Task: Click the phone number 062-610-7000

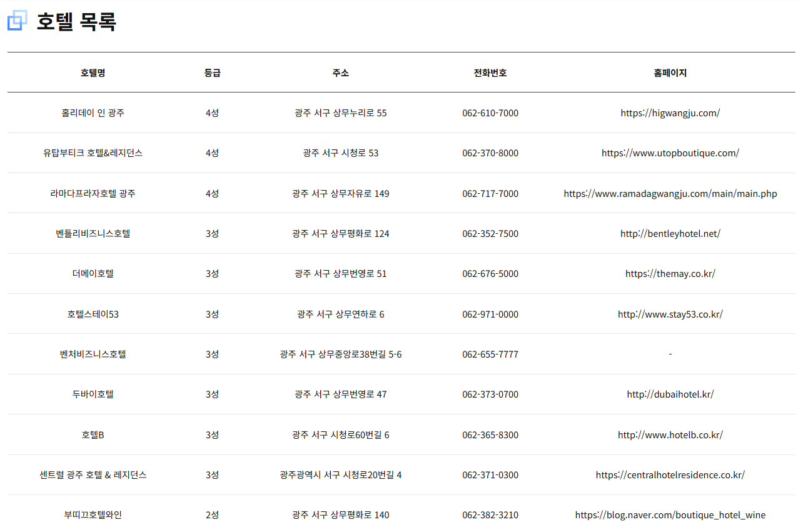Action: (490, 113)
